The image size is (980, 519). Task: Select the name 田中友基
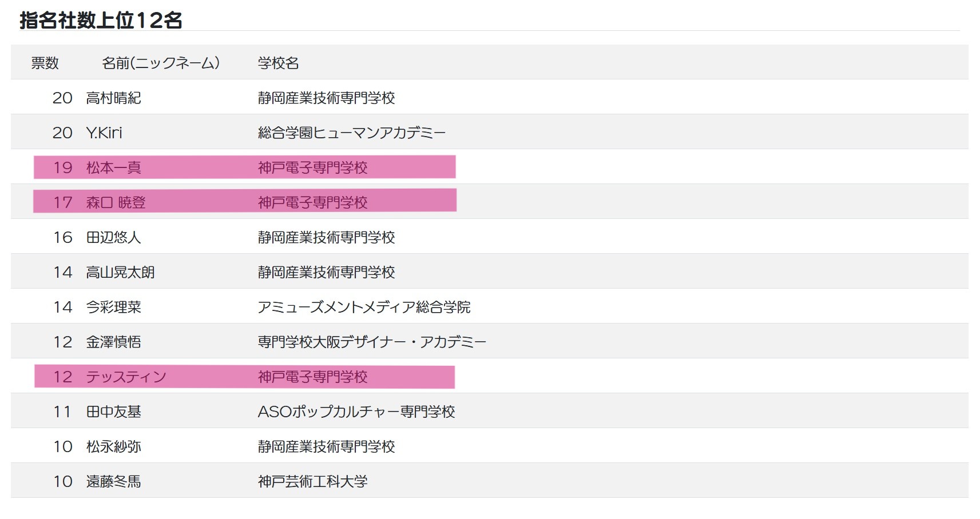click(113, 412)
